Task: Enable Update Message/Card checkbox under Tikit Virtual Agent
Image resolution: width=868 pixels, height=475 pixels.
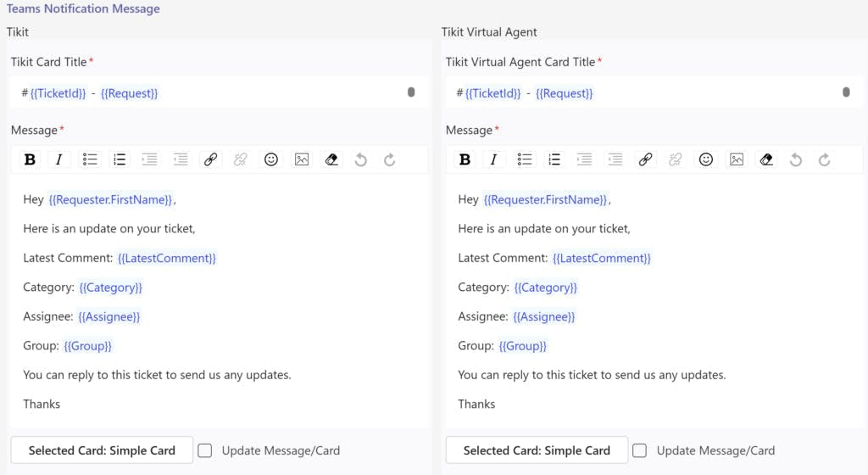Action: point(640,450)
